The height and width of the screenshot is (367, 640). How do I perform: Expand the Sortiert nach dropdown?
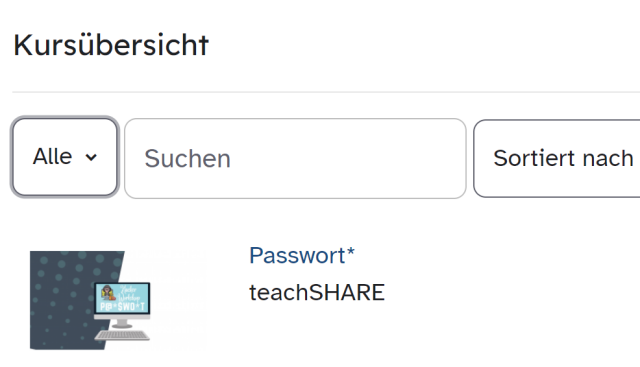(x=557, y=158)
